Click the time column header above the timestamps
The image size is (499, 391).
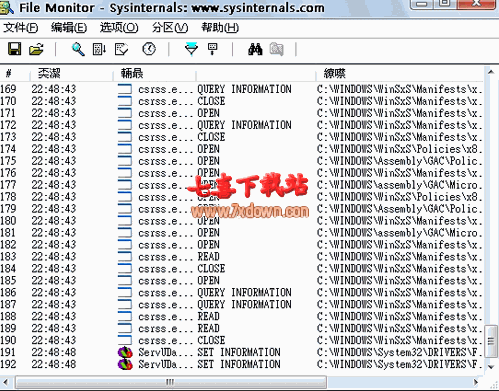pyautogui.click(x=71, y=74)
